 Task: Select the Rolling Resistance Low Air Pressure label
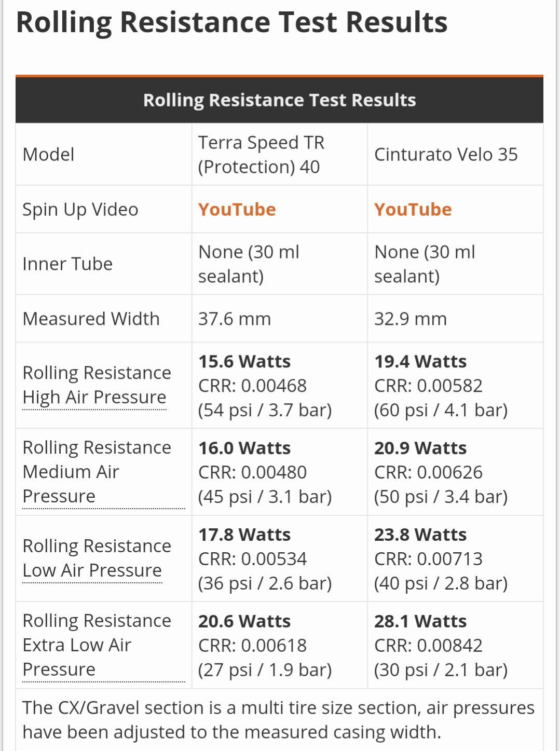click(97, 558)
